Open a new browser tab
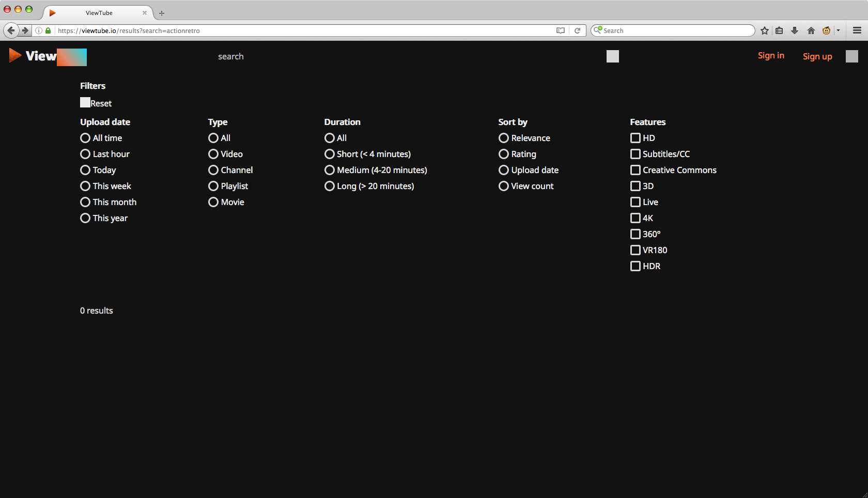 click(x=162, y=13)
